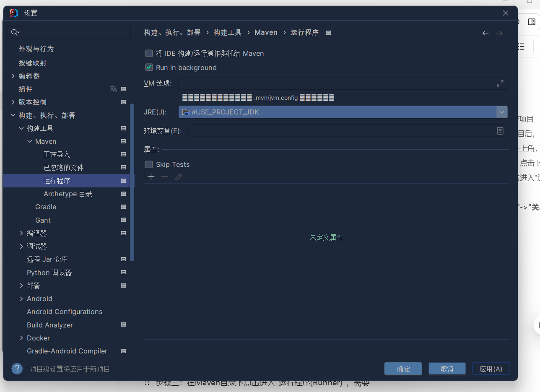
Task: Click breadcrumb Maven
Action: (266, 32)
